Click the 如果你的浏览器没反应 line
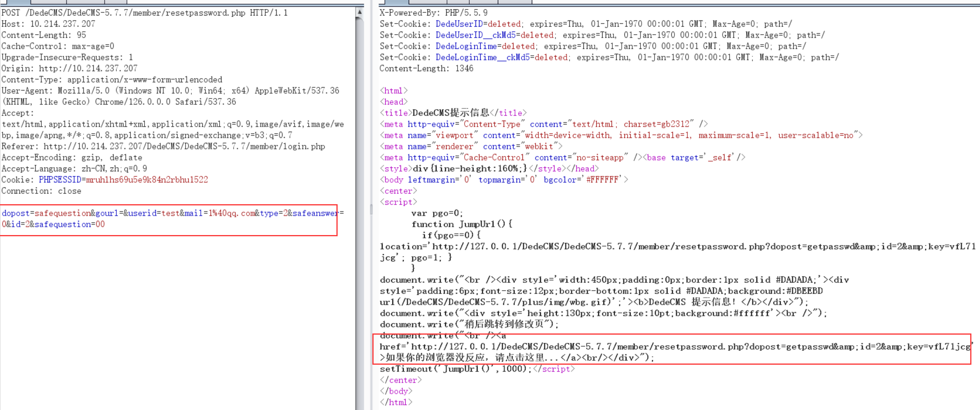980x410 pixels. 517,358
